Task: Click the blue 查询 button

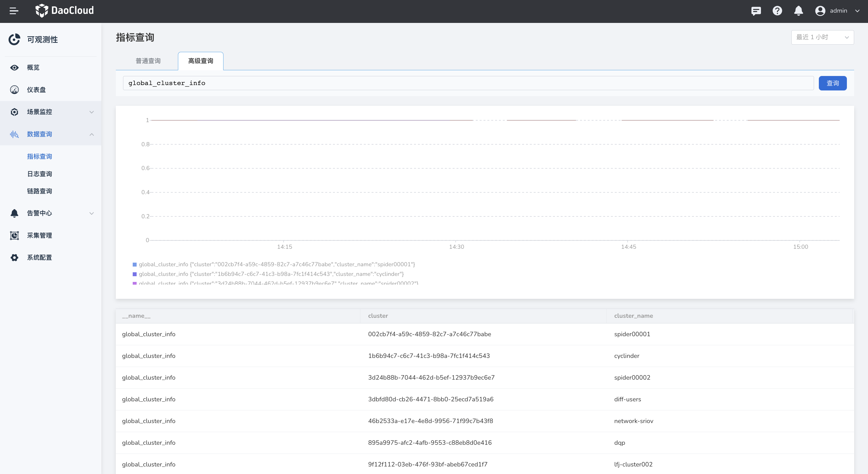Action: (832, 83)
